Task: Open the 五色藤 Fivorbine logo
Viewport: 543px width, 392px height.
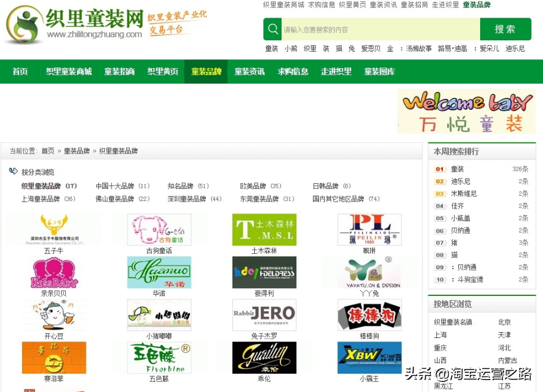Action: click(159, 358)
